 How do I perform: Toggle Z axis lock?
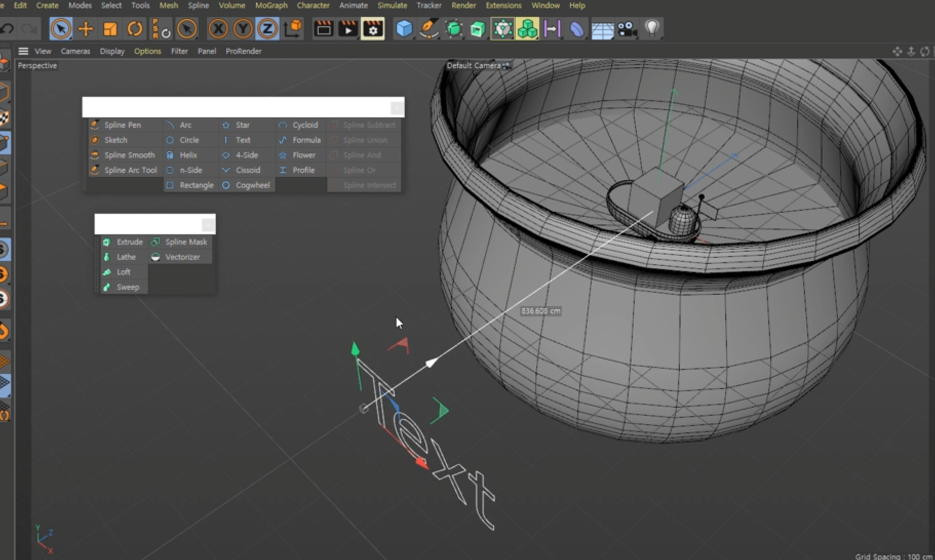click(267, 29)
